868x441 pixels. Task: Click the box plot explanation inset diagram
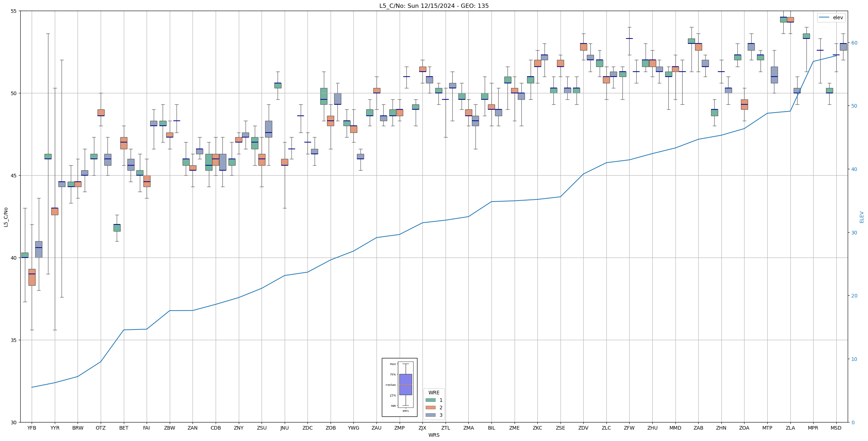399,387
